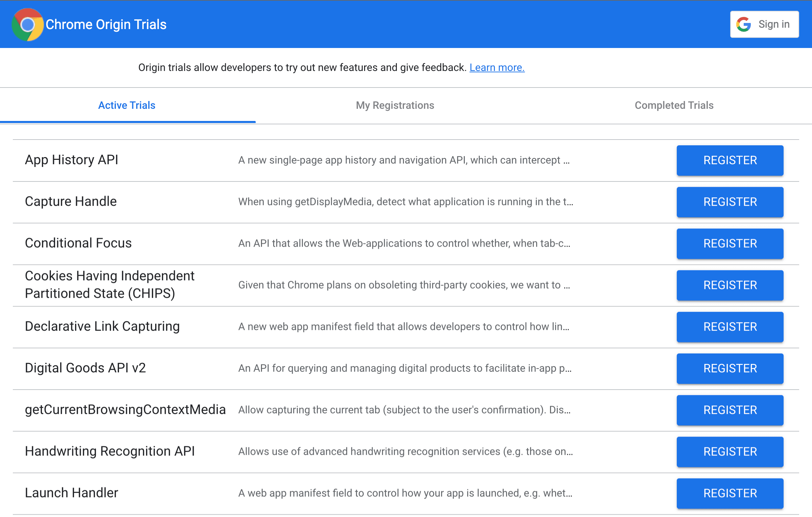The image size is (812, 517).
Task: Register for Handwriting Recognition API trial
Action: coord(729,451)
